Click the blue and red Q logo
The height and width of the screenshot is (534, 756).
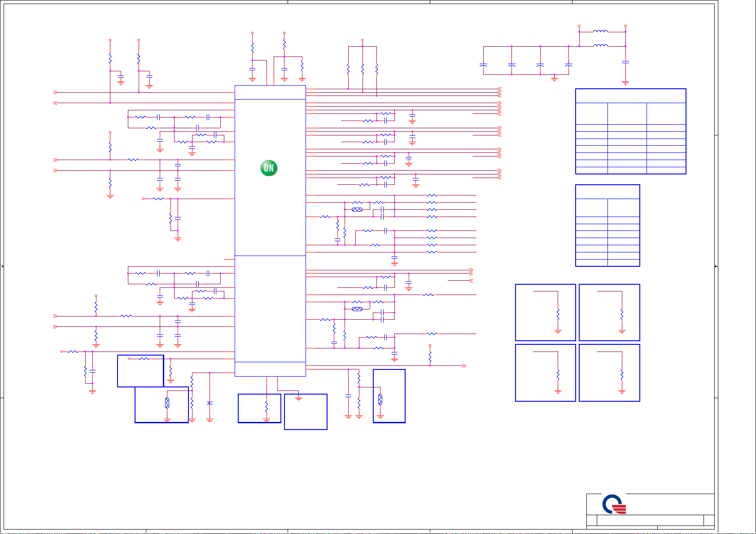(614, 504)
